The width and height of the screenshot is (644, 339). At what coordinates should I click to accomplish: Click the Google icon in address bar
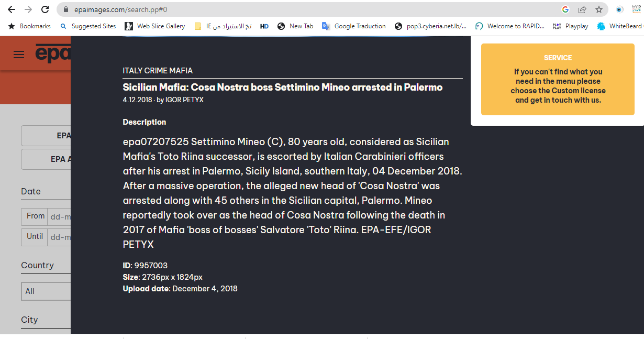tap(565, 9)
